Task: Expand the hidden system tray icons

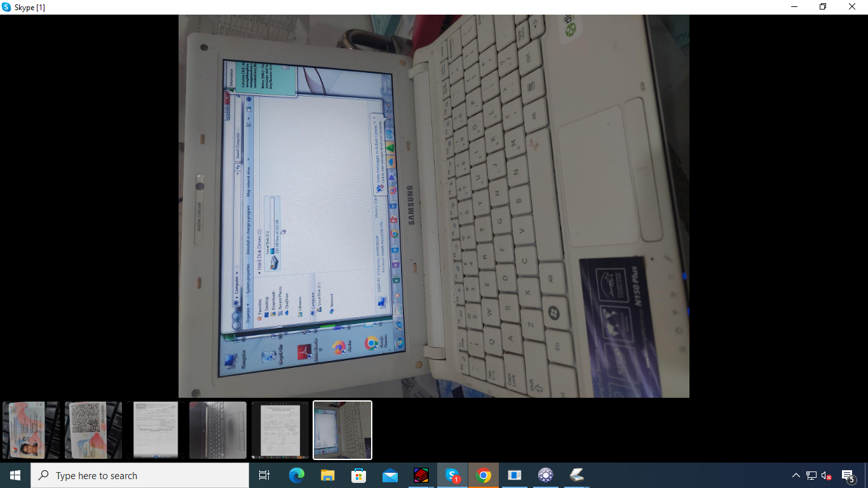Action: 796,475
